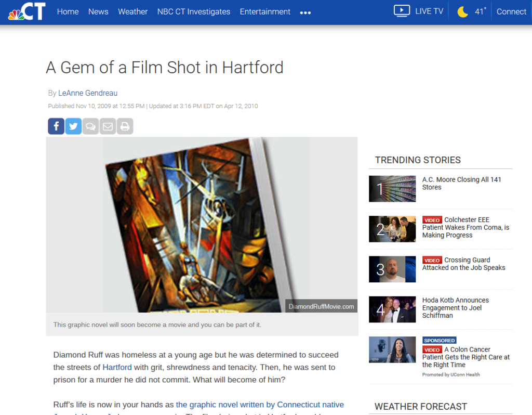Go to the Home menu item
Image resolution: width=532 pixels, height=415 pixels.
coord(68,12)
